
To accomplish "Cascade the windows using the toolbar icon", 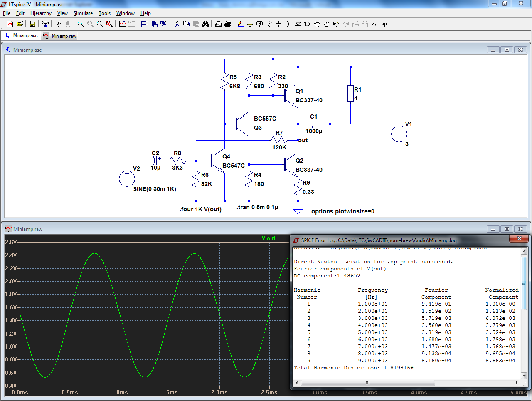I will [154, 24].
